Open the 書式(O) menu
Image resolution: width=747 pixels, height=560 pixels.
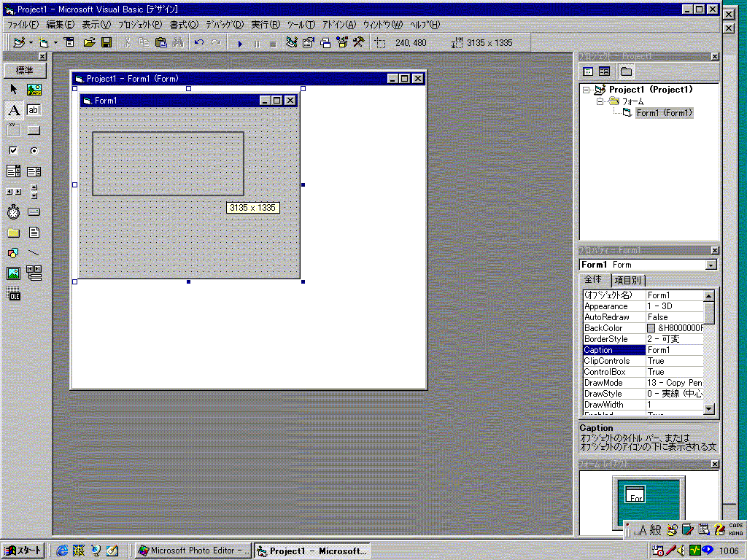click(183, 24)
